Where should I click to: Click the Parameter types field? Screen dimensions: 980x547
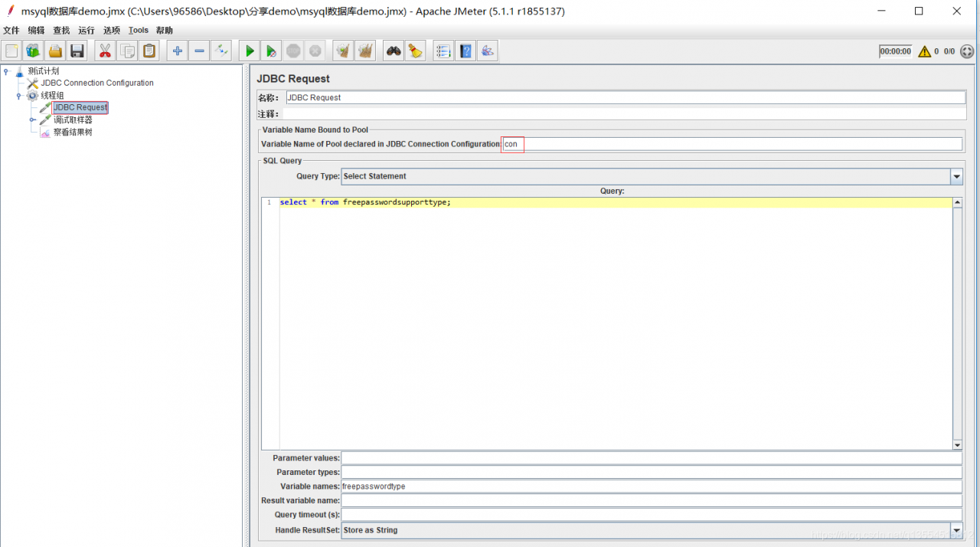[652, 473]
